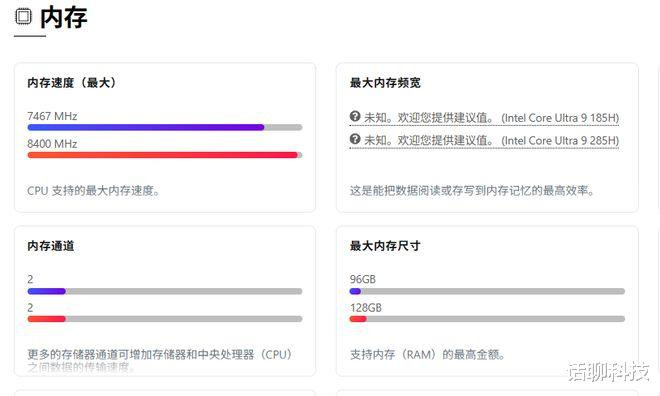Select the 内存速度（最大）card title
The width and height of the screenshot is (660, 396).
coord(72,82)
